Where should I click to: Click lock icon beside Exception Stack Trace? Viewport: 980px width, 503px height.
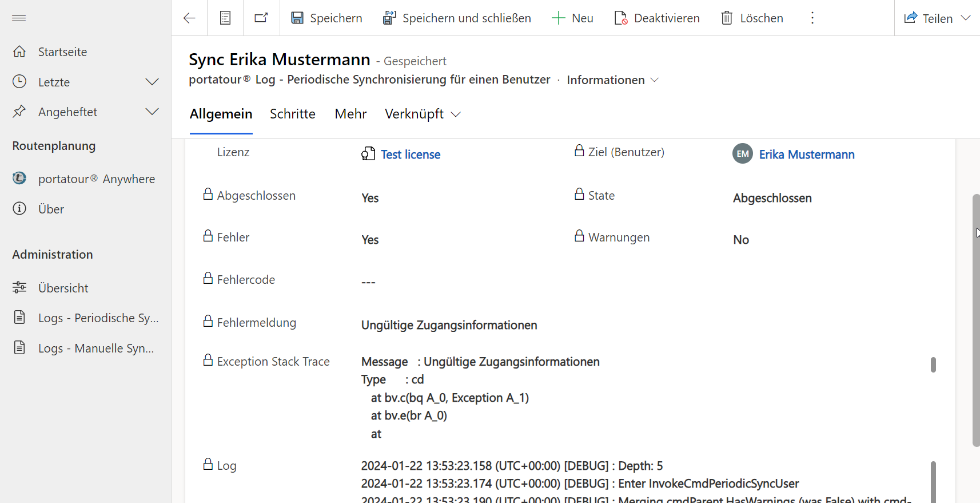pos(208,360)
